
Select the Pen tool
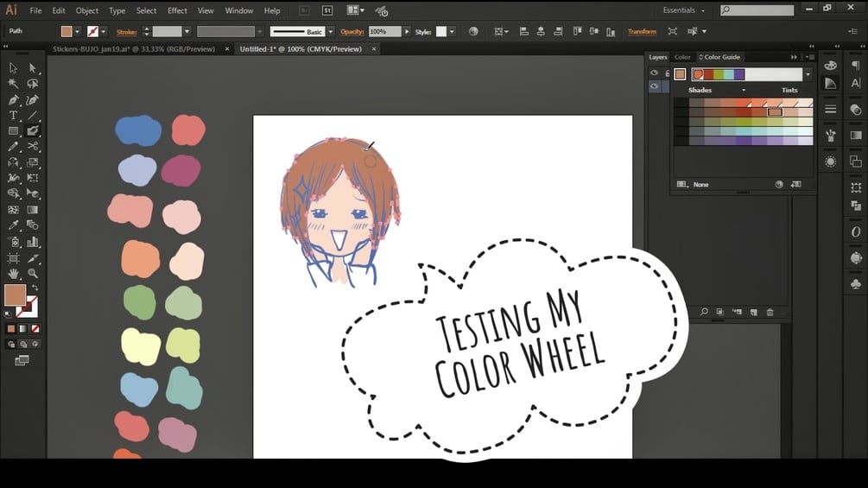[13, 99]
